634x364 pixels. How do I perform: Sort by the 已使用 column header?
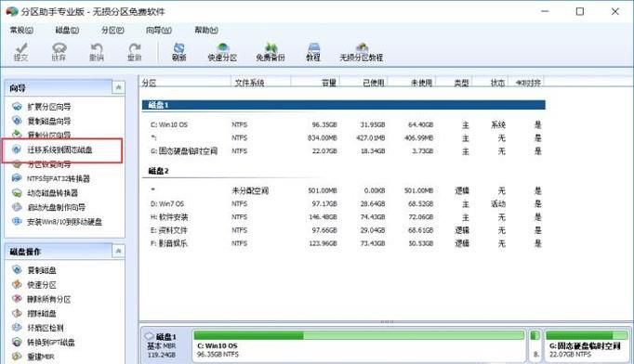coord(363,83)
